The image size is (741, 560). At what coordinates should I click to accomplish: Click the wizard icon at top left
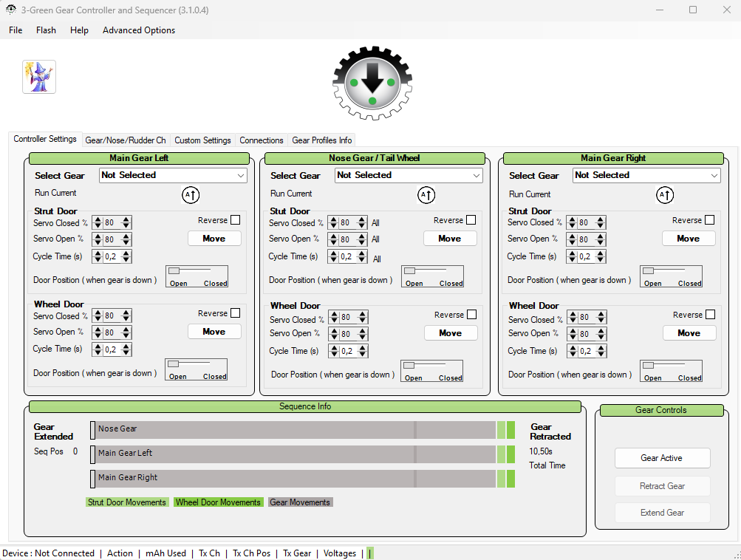point(39,77)
